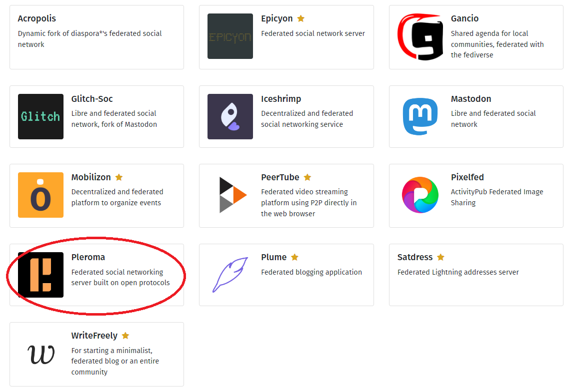Select the Mastodon elephant icon
The height and width of the screenshot is (392, 573).
click(420, 116)
